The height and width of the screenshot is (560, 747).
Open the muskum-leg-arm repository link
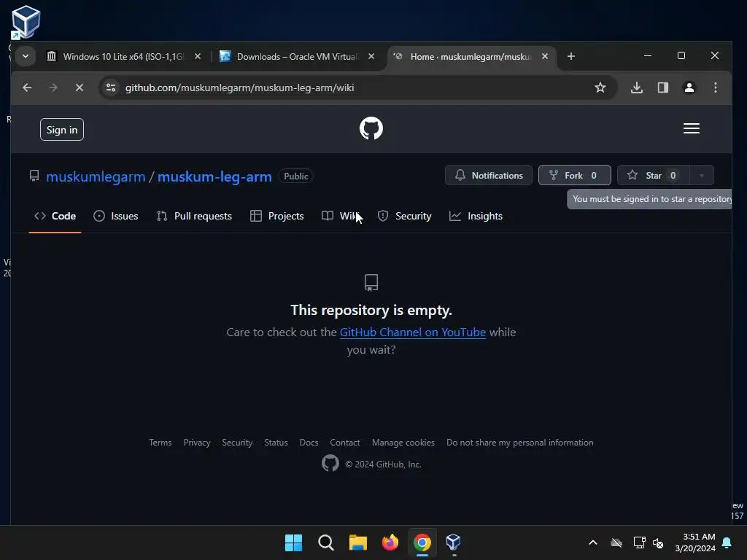point(214,176)
